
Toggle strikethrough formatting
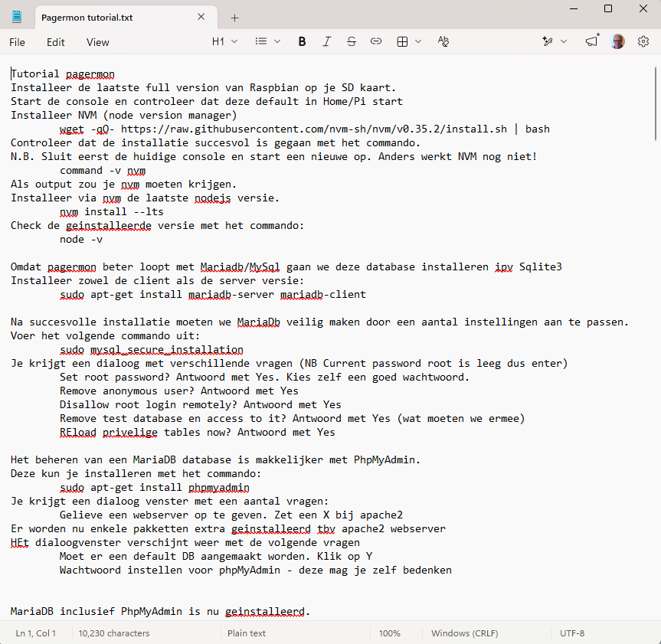(x=352, y=41)
